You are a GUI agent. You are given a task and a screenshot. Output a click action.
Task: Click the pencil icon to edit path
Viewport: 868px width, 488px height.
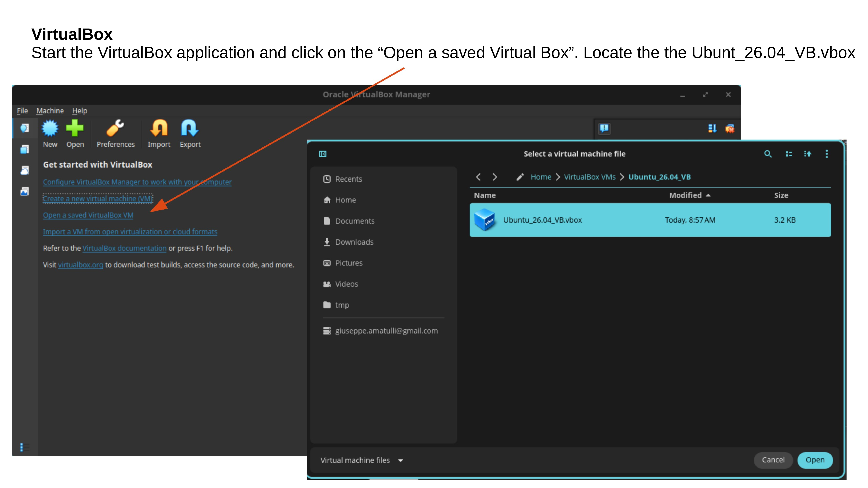(520, 177)
